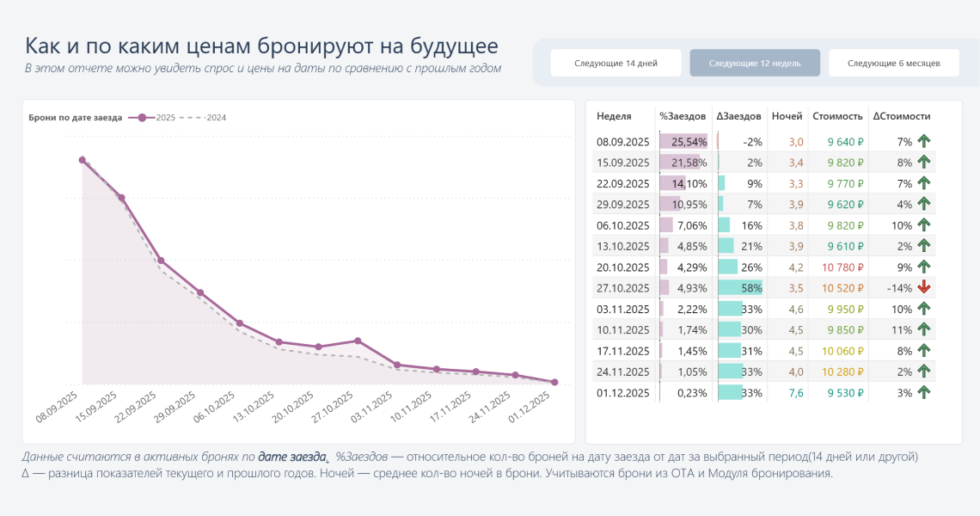Screen dimensions: 980x516
Task: Toggle the Следующие 12 недель selection
Action: (755, 62)
